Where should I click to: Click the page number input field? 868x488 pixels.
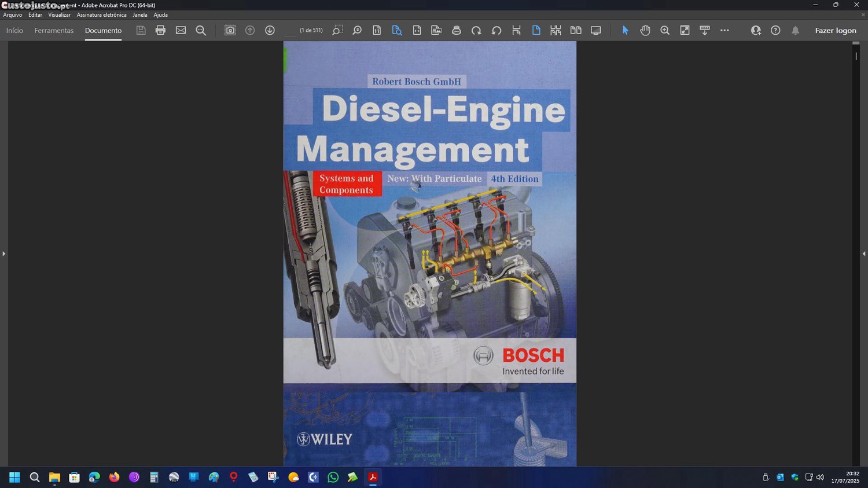point(291,30)
